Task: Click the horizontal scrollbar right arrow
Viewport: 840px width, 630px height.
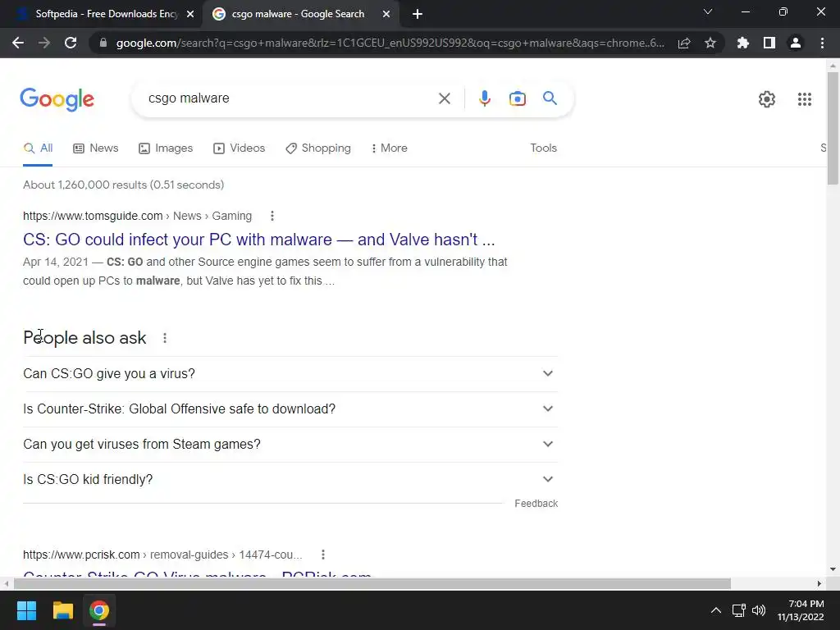Action: (819, 583)
